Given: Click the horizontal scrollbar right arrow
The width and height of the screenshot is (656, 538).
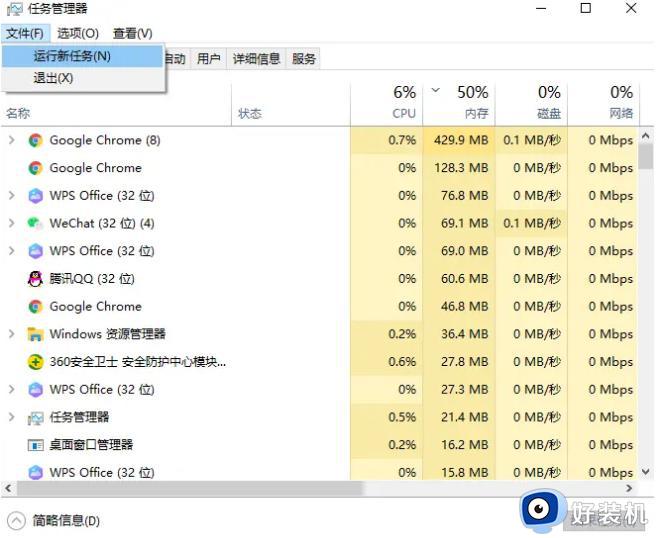Looking at the screenshot, I should pos(629,488).
